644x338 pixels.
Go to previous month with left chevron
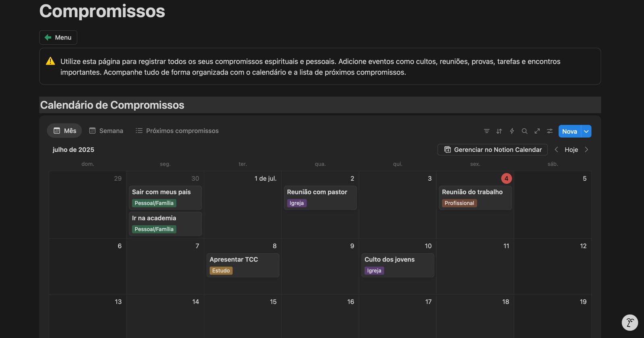(556, 150)
